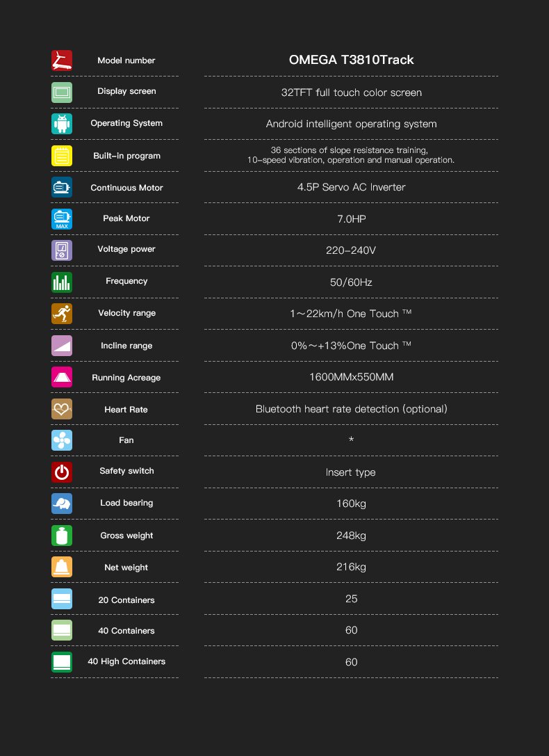The width and height of the screenshot is (549, 756).
Task: Select the orange Velocity range runner icon
Action: [x=62, y=314]
